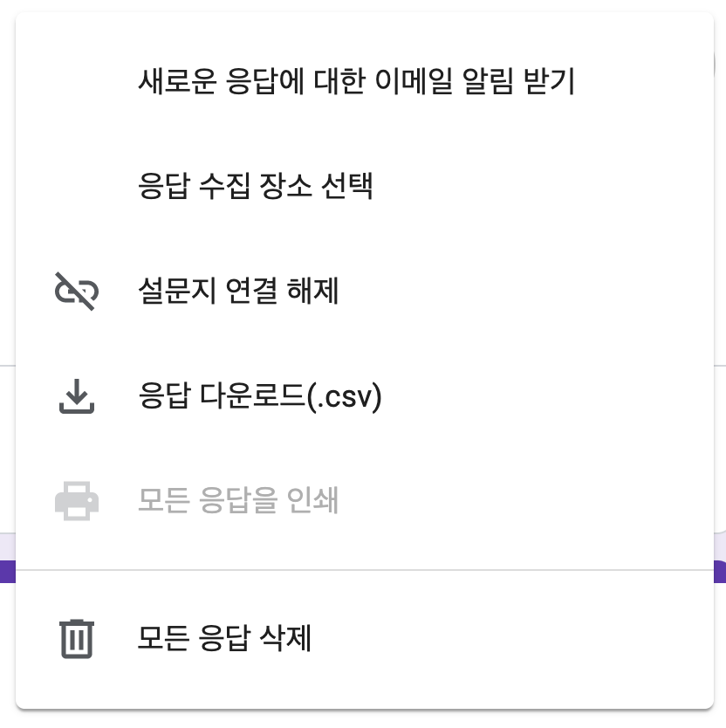
Task: Click the grayed-out printer icon
Action: pos(77,501)
